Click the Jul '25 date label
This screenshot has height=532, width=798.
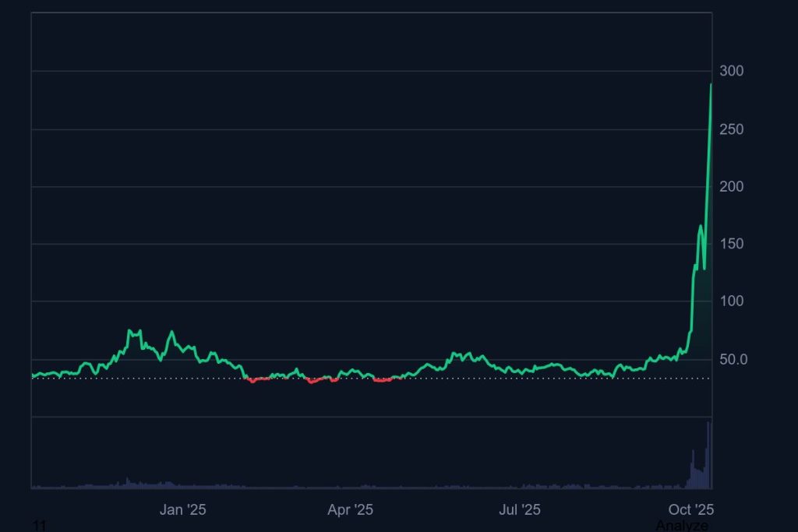point(520,510)
